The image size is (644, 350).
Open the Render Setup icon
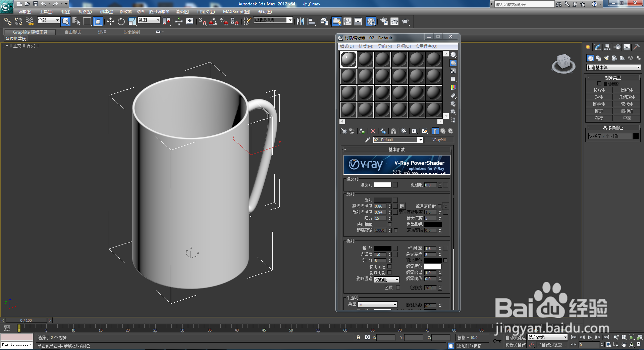pos(384,22)
